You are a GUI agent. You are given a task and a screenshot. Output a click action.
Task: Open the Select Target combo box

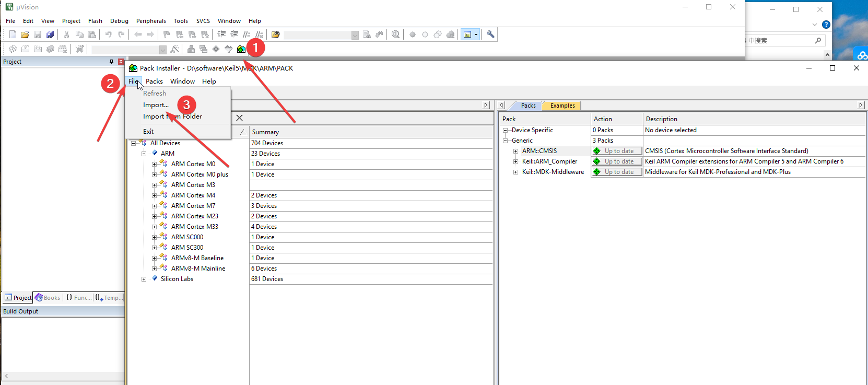129,50
